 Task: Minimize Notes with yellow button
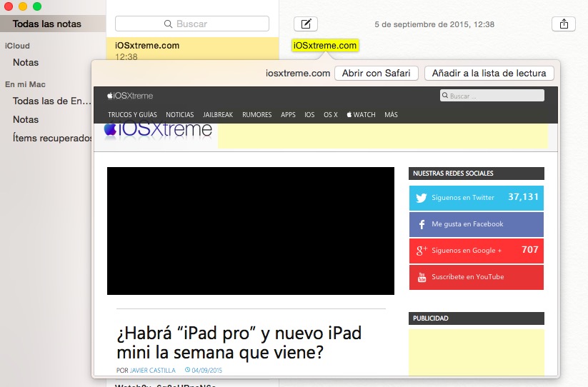[23, 6]
